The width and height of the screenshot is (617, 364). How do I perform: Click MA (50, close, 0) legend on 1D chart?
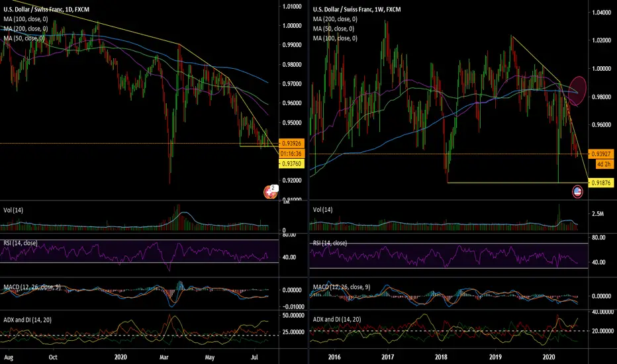click(24, 38)
